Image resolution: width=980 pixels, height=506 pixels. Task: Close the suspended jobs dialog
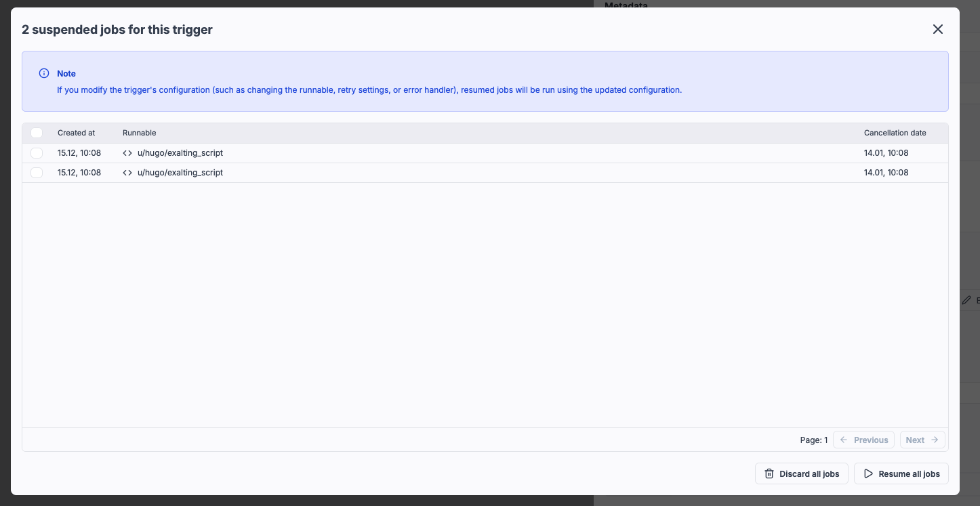tap(937, 29)
